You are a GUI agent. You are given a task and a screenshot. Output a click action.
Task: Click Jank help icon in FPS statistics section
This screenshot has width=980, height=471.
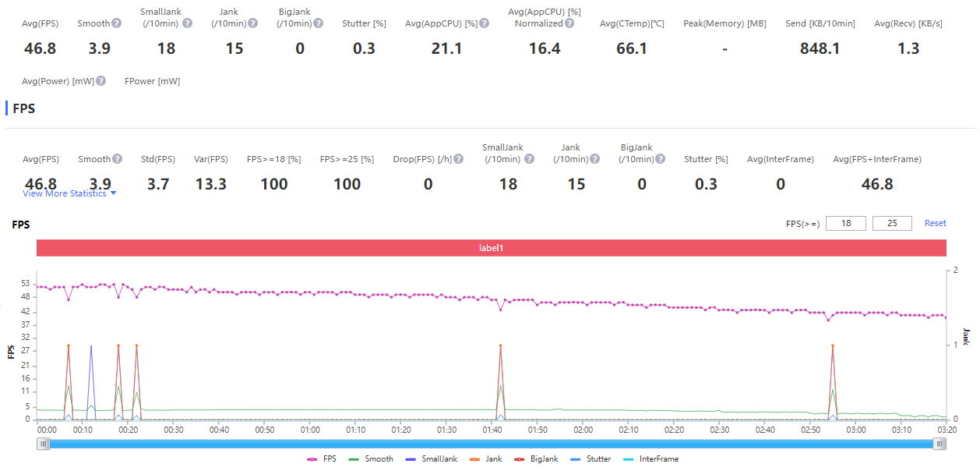(594, 159)
